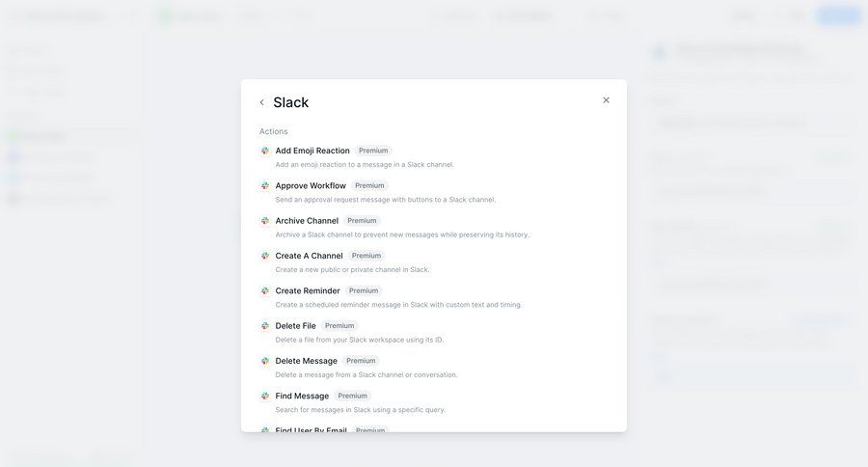
Task: Click 'Send an approval request message' description
Action: pos(385,200)
